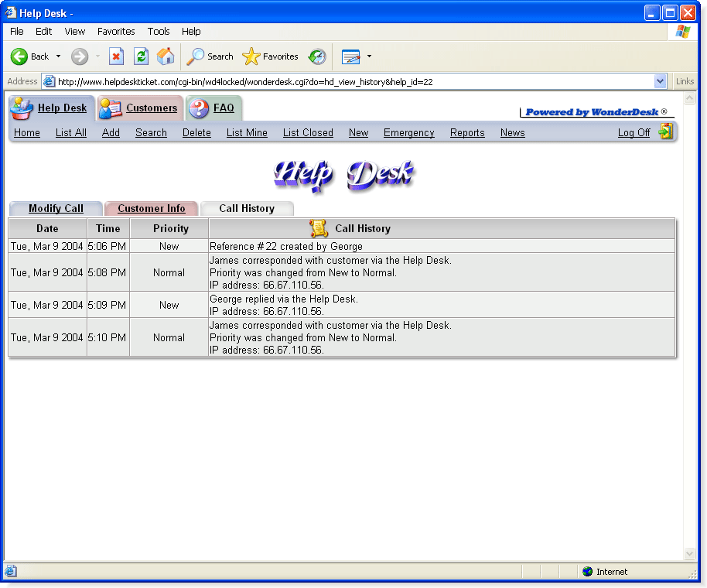Click the History clock icon
This screenshot has width=707, height=588.
pyautogui.click(x=317, y=56)
